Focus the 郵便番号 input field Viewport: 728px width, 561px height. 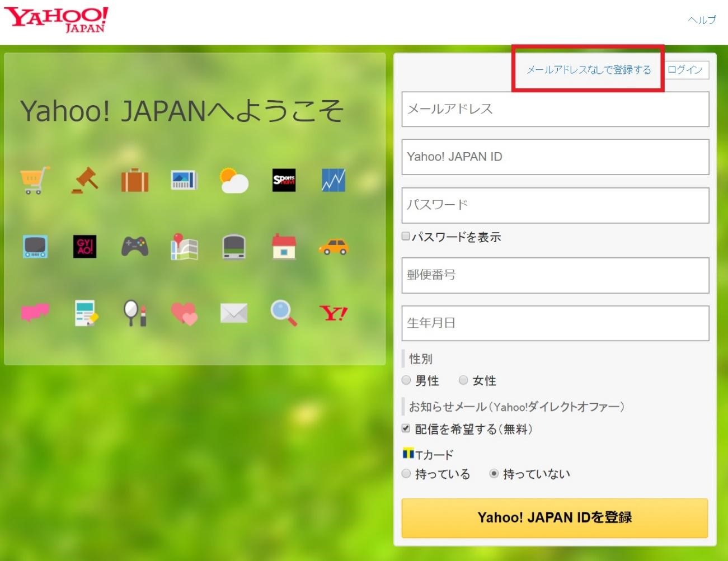(x=555, y=275)
